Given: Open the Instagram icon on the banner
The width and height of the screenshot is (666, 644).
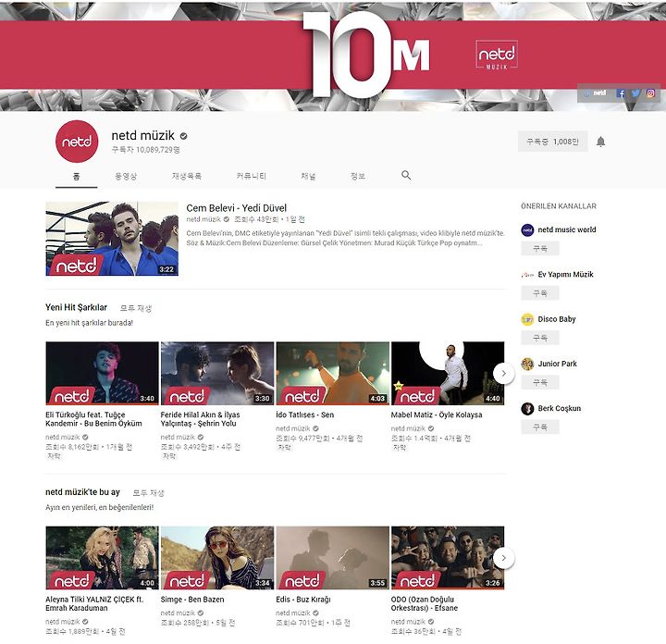Looking at the screenshot, I should [x=650, y=93].
